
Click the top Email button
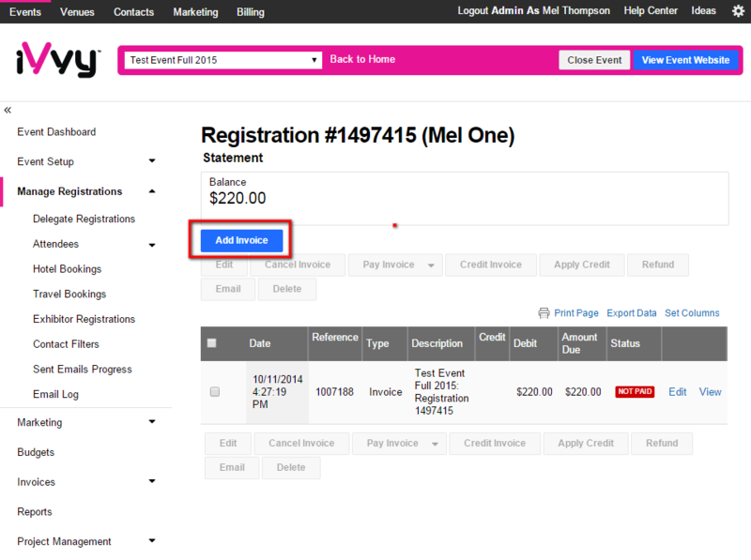click(x=228, y=289)
